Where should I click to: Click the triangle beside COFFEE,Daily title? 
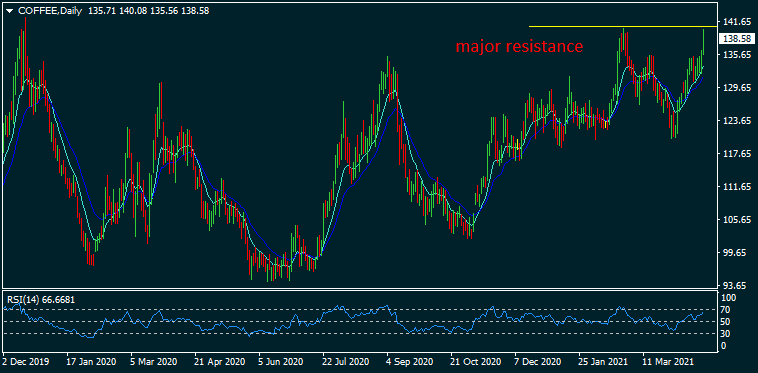tap(10, 11)
